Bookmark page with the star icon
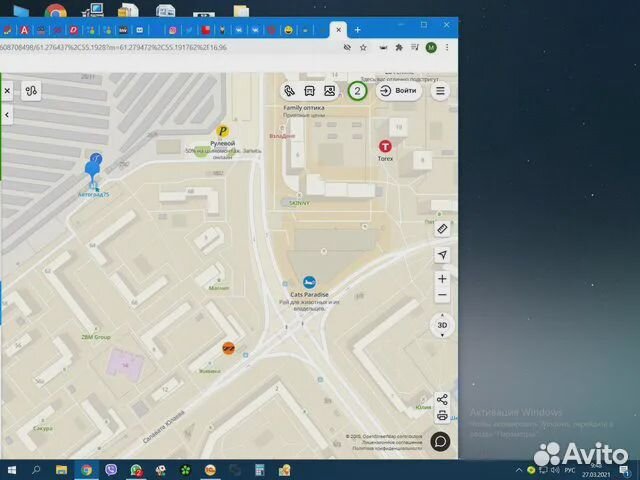Screen dimensions: 640x480 coord(362,47)
